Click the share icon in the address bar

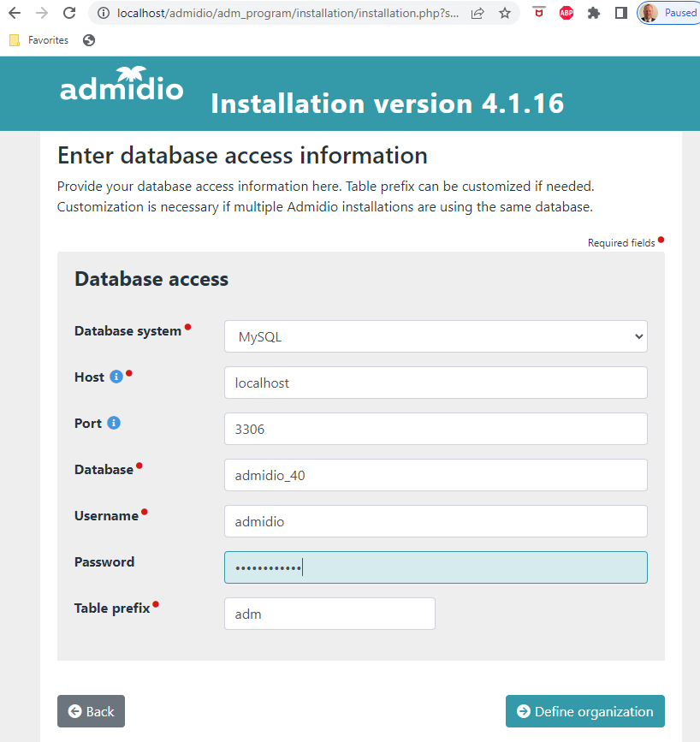pyautogui.click(x=478, y=12)
